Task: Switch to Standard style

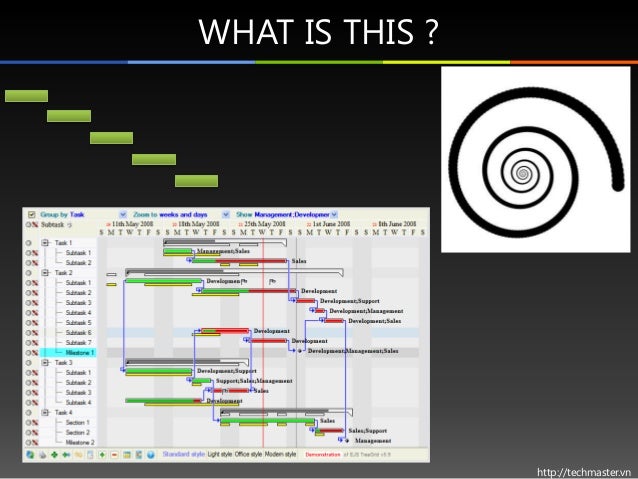Action: (184, 454)
